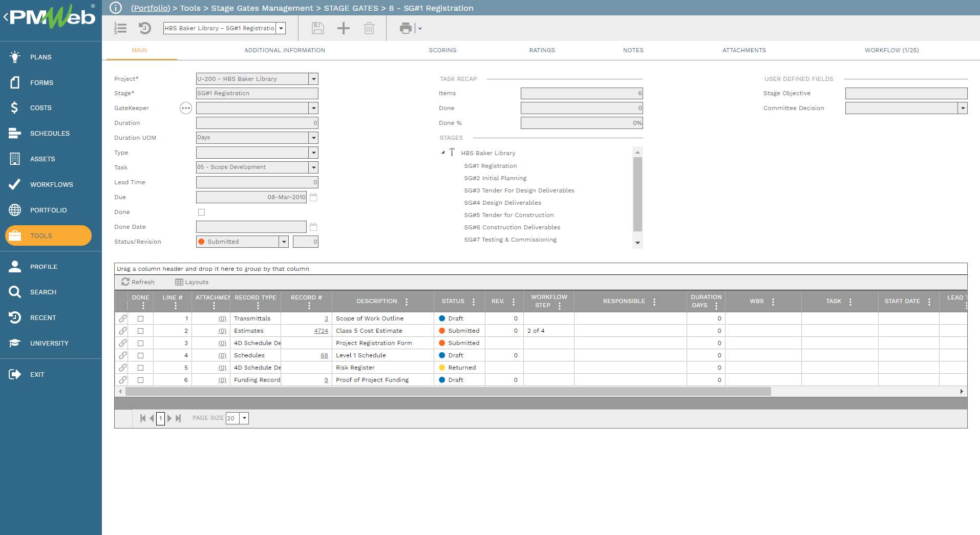Viewport: 980px width, 535px height.
Task: Add a new record with plus icon
Action: (x=343, y=28)
